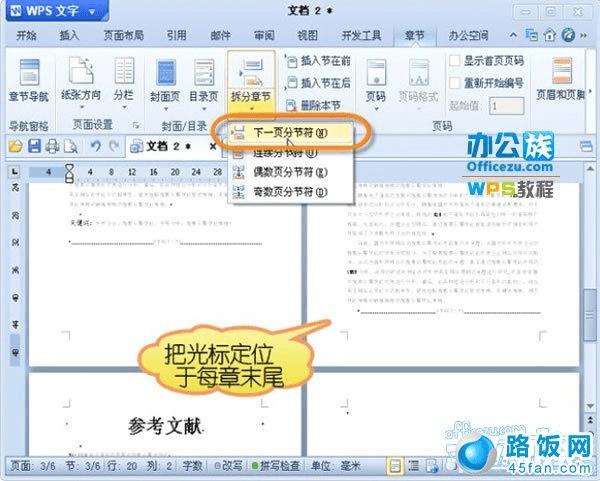The image size is (600, 481).
Task: Expand the 页码 dropdown arrow
Action: (376, 109)
